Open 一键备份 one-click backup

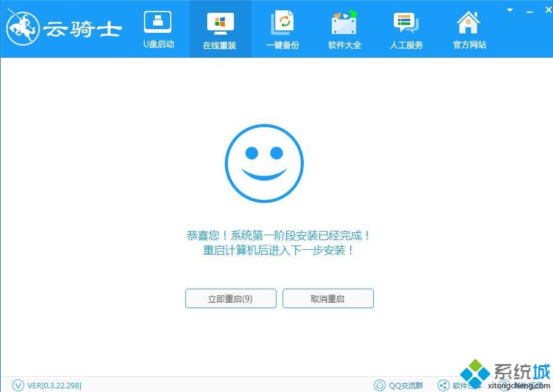click(x=282, y=24)
